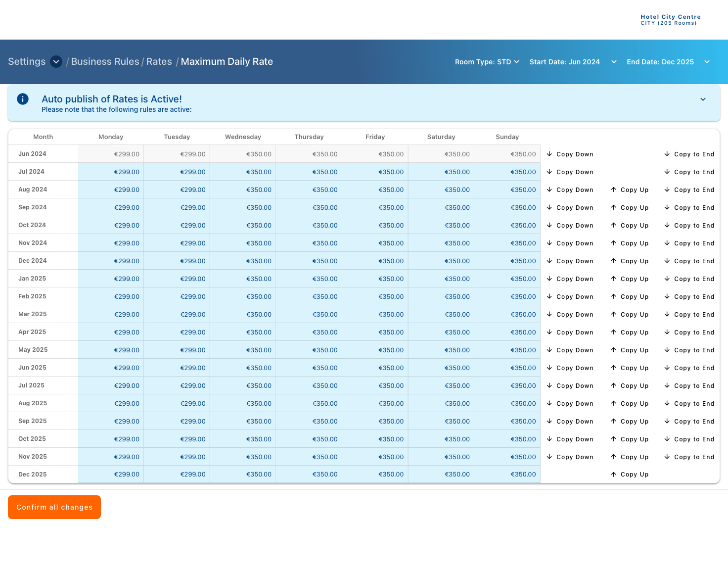Click Copy Down for Nov 2024

point(570,243)
